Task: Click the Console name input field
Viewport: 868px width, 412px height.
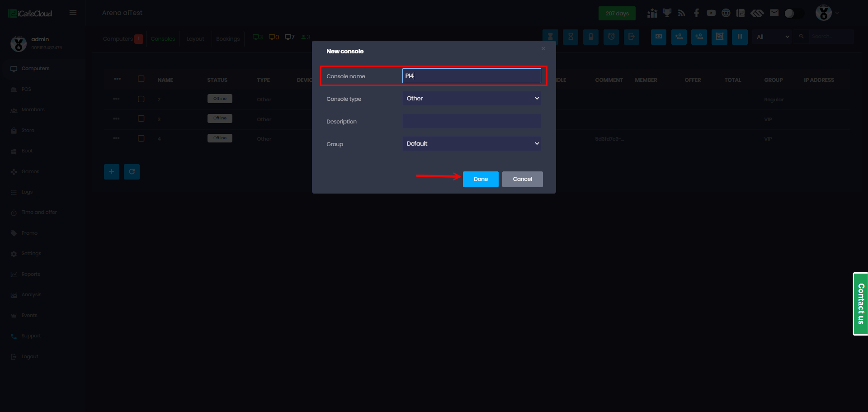Action: [x=472, y=76]
